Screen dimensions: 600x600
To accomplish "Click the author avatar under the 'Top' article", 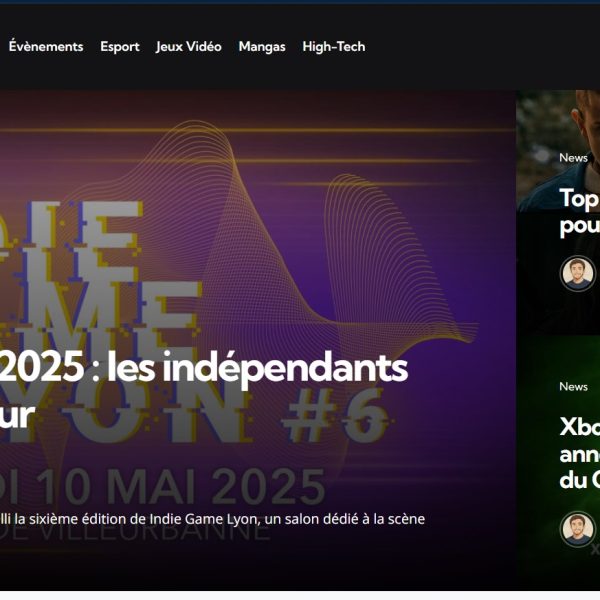I will pos(577,274).
